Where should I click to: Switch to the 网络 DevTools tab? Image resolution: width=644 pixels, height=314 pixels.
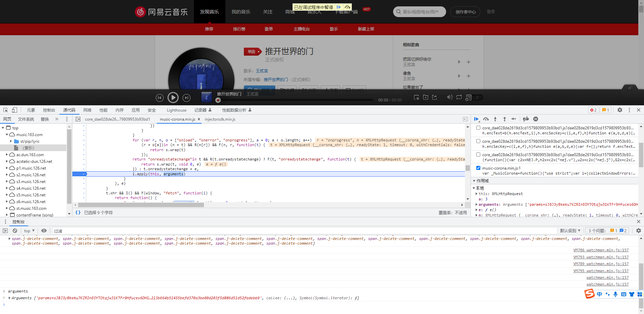click(87, 110)
